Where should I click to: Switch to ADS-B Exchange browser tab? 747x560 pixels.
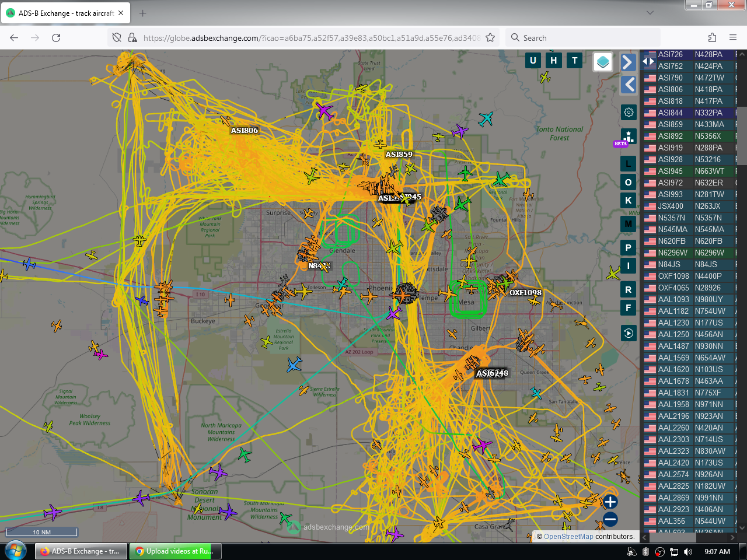[x=65, y=13]
